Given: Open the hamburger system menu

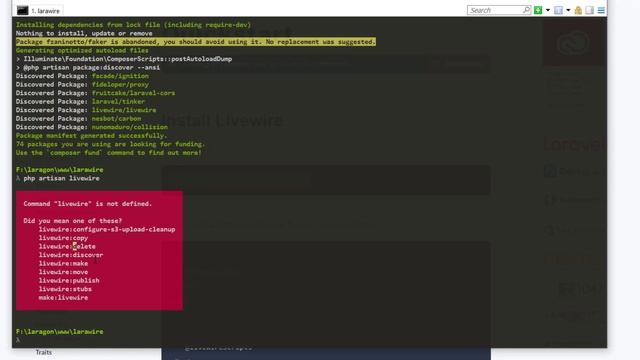Looking at the screenshot, I should point(601,10).
